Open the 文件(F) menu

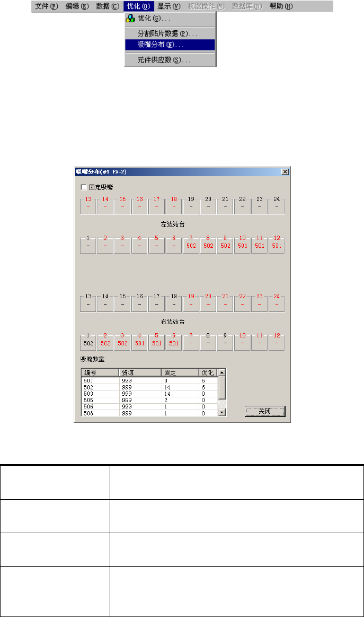[47, 6]
